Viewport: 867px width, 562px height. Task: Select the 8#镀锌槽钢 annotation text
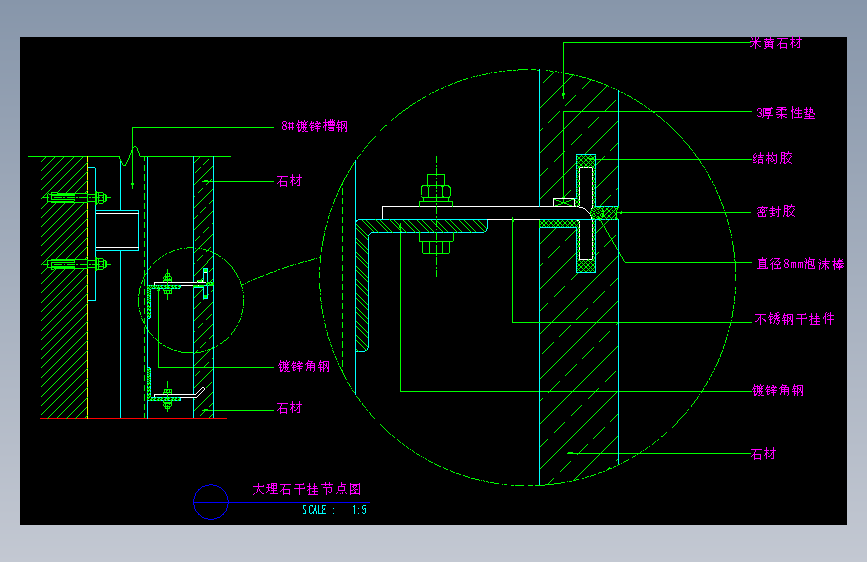[314, 126]
